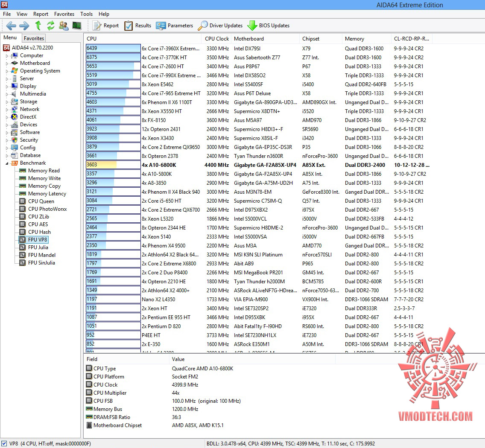The height and width of the screenshot is (448, 485).
Task: Collapse the Benchmark tree node
Action: (7, 163)
